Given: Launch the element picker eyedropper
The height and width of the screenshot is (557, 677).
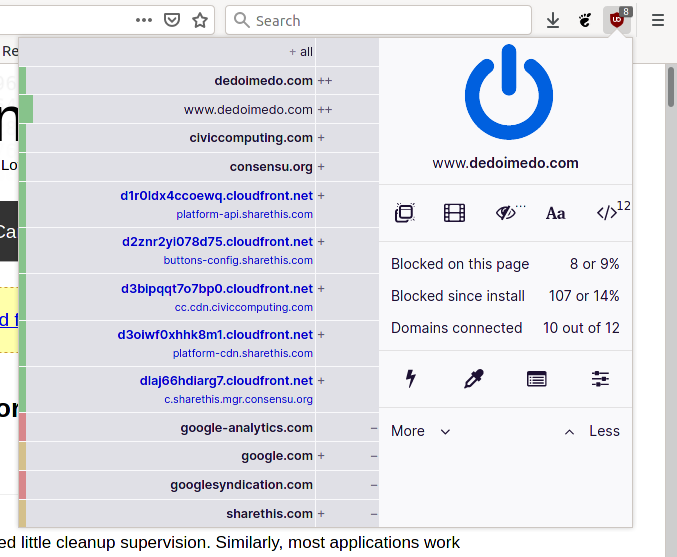Looking at the screenshot, I should [473, 379].
